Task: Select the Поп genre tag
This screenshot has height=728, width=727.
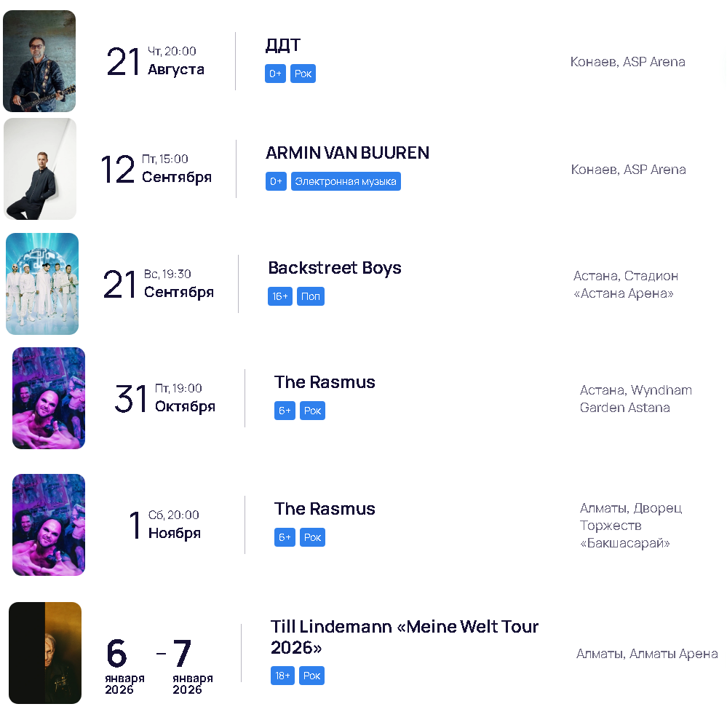Action: pyautogui.click(x=311, y=296)
